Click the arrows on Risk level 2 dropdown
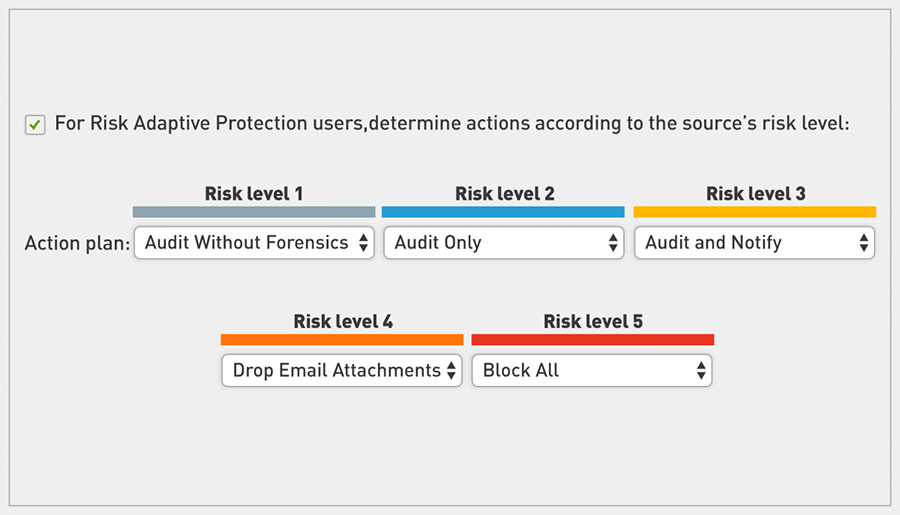This screenshot has height=515, width=900. tap(613, 243)
